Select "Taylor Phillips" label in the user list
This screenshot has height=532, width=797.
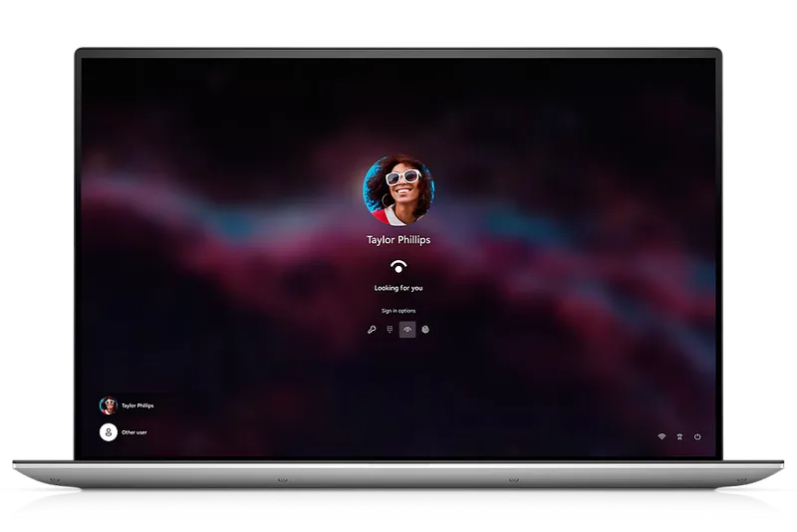[137, 406]
